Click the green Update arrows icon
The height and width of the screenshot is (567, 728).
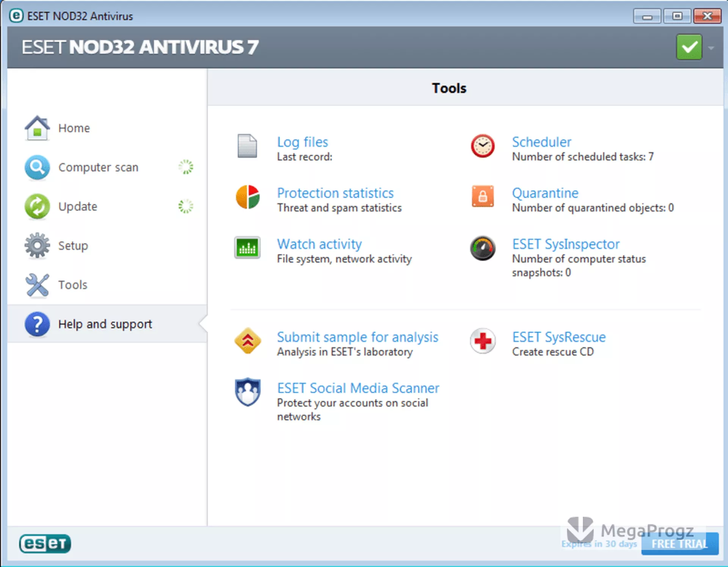[x=37, y=207]
